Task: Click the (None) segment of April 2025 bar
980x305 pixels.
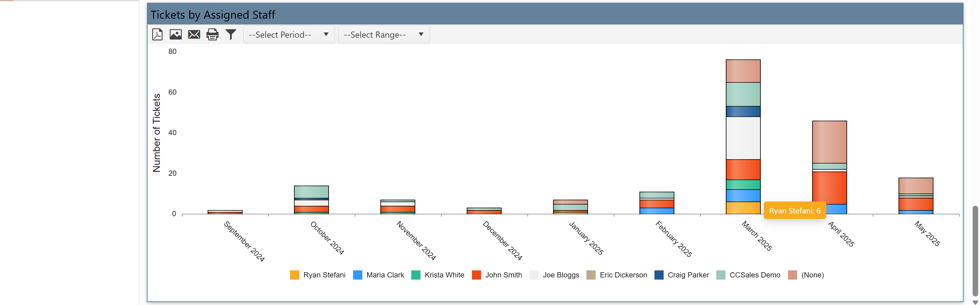Action: pos(829,142)
